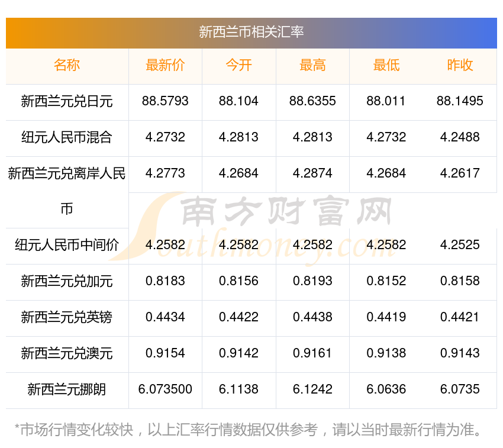Click the 6.073500 latest price cell
This screenshot has height=448, width=503.
coord(165,389)
